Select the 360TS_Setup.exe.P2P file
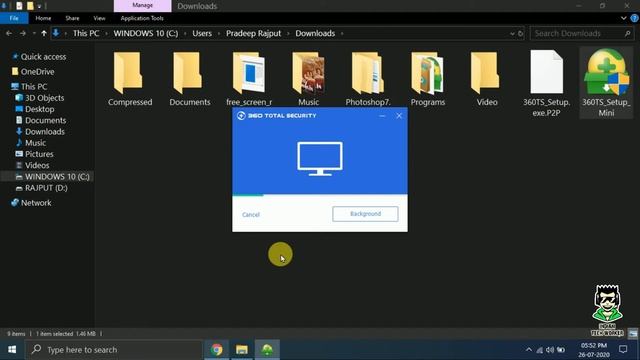Image resolution: width=640 pixels, height=360 pixels. pos(547,84)
